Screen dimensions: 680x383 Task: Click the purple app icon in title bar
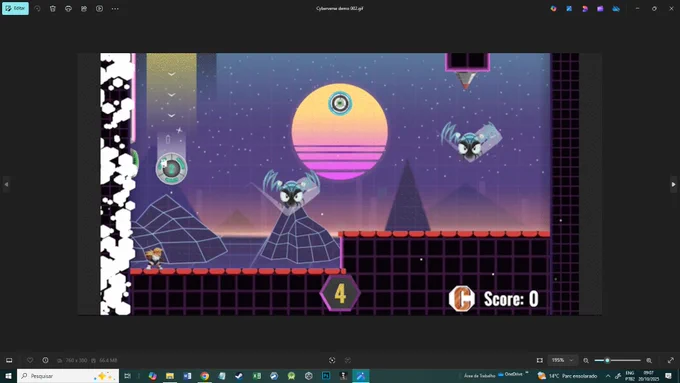point(600,8)
